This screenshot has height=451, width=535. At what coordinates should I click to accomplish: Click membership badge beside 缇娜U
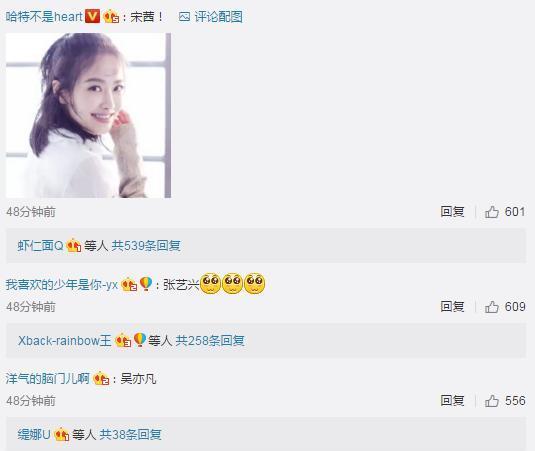61,434
